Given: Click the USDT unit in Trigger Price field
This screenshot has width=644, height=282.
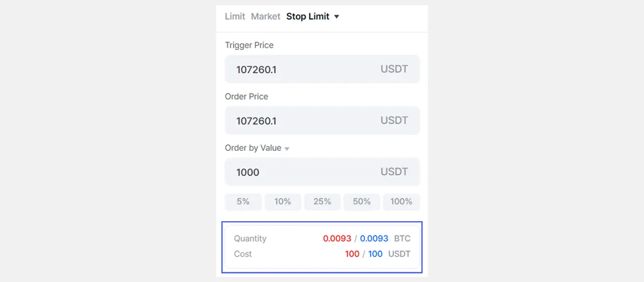Looking at the screenshot, I should tap(394, 69).
